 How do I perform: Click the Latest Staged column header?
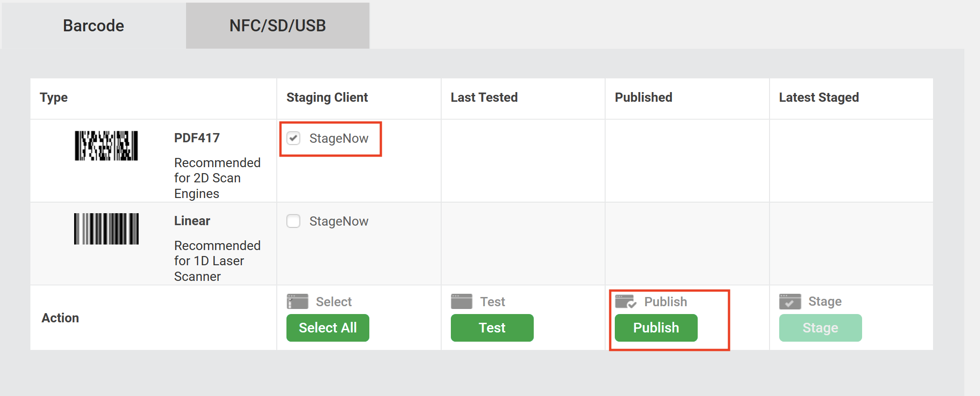(x=819, y=98)
